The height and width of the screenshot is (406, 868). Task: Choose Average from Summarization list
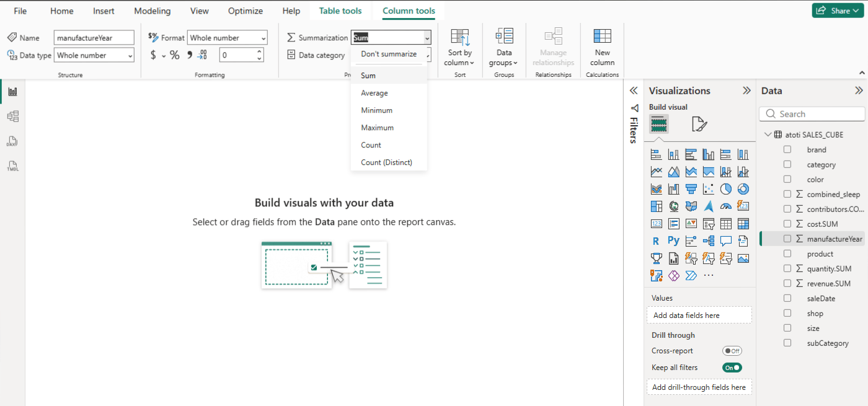(x=374, y=93)
